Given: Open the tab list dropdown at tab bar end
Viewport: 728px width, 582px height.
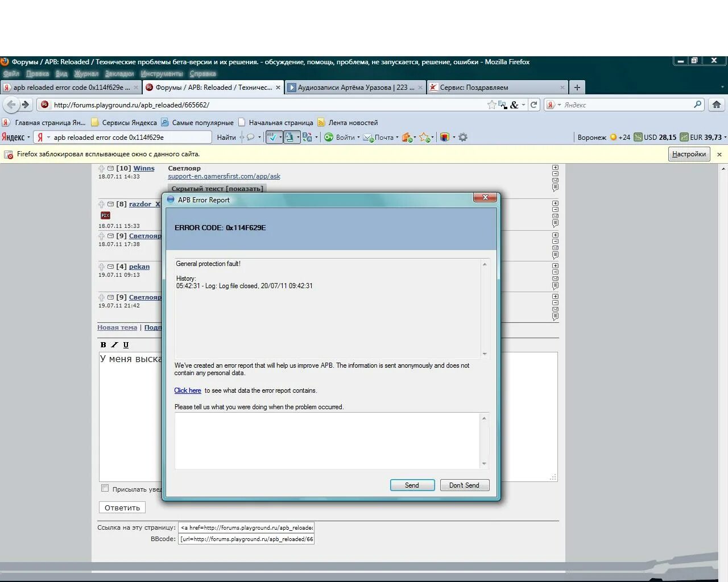Looking at the screenshot, I should [722, 87].
